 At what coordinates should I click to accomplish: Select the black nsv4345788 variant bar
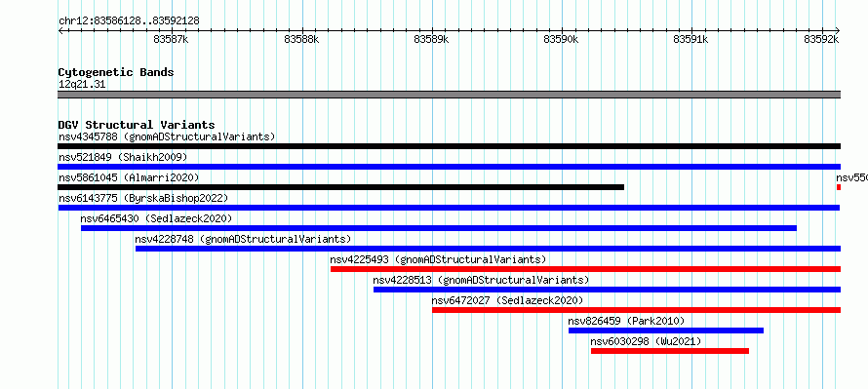449,146
